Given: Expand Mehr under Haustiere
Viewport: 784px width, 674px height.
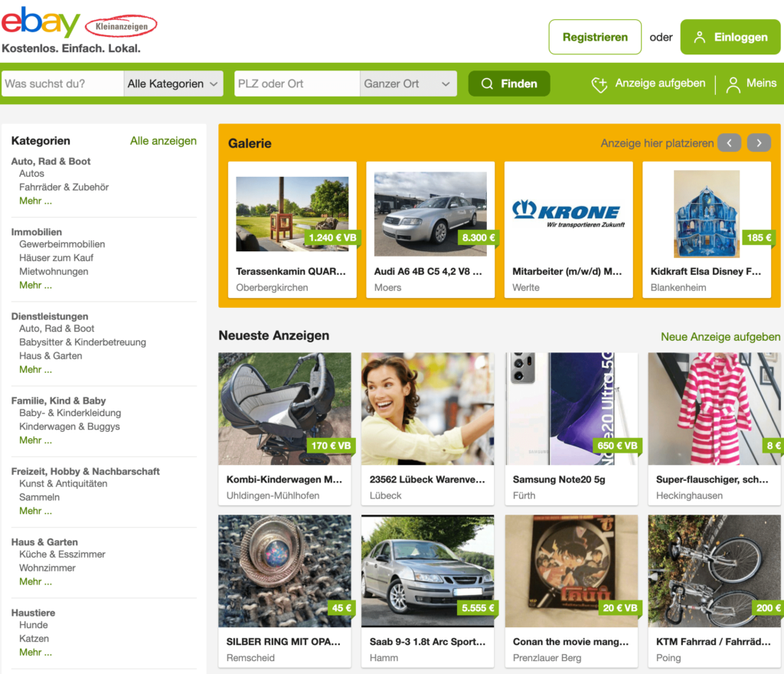Looking at the screenshot, I should pyautogui.click(x=35, y=652).
